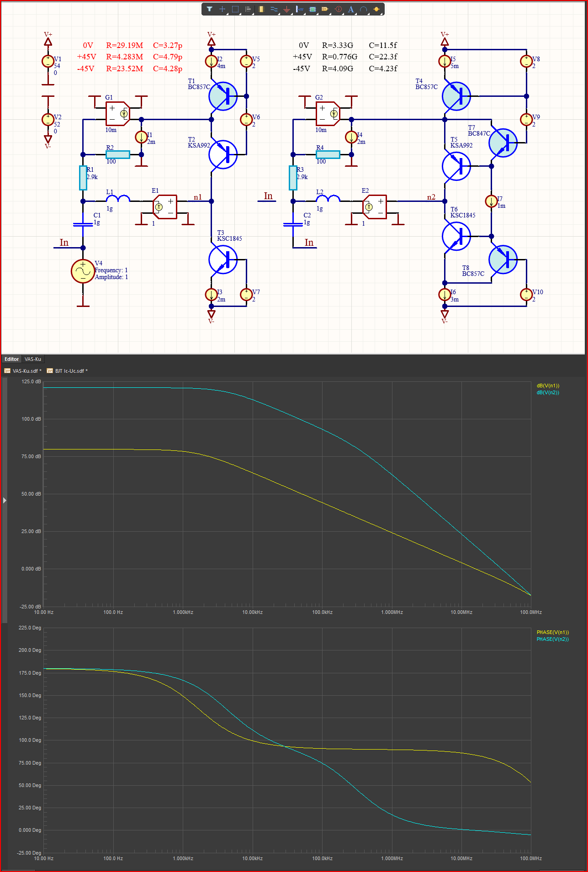Select transistor T3 KSC1845 symbol
The width and height of the screenshot is (588, 872).
pos(223,259)
